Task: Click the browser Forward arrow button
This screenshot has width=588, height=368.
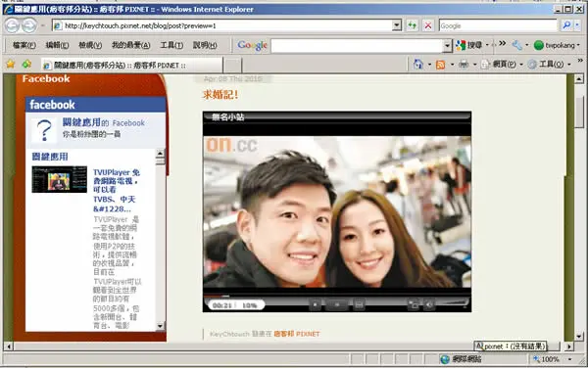Action: point(28,25)
